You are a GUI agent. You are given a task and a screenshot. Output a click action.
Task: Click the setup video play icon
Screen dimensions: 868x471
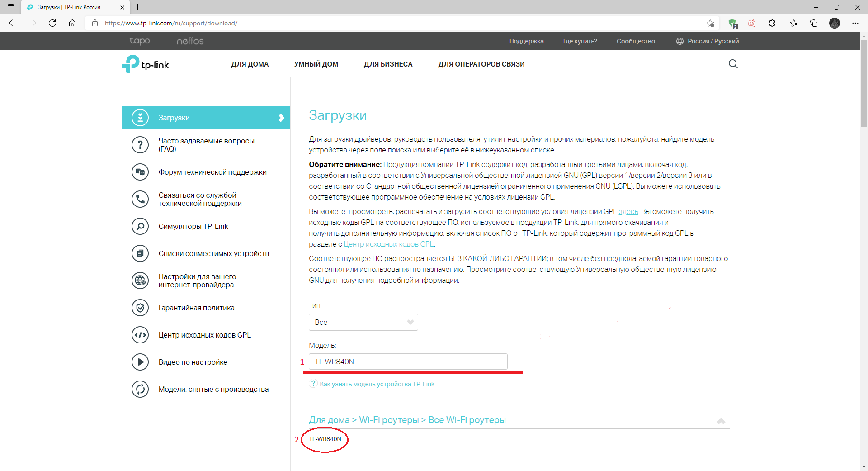click(140, 362)
